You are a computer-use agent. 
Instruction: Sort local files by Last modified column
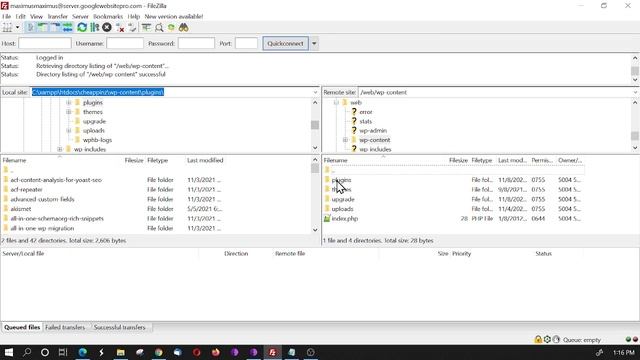click(205, 160)
